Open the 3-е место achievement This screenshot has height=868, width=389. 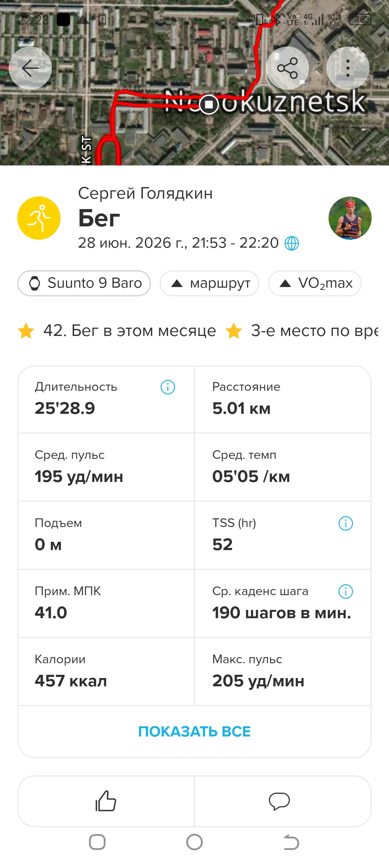click(x=303, y=331)
